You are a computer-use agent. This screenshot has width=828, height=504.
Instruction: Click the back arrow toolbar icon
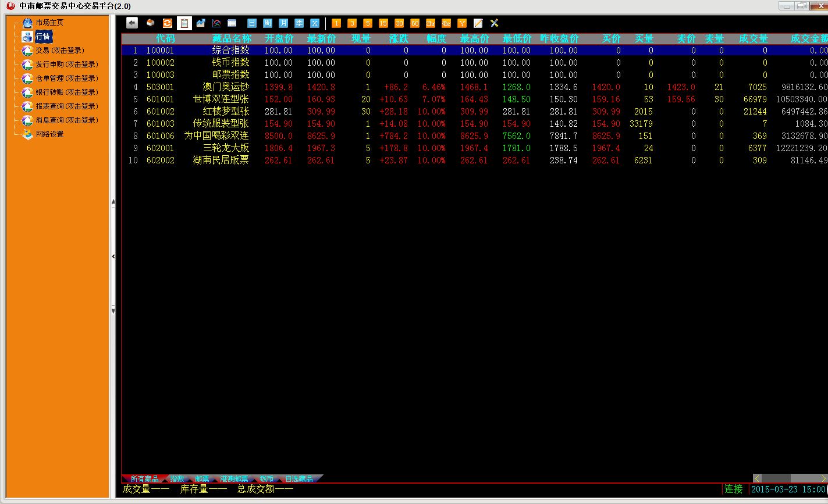[x=132, y=23]
